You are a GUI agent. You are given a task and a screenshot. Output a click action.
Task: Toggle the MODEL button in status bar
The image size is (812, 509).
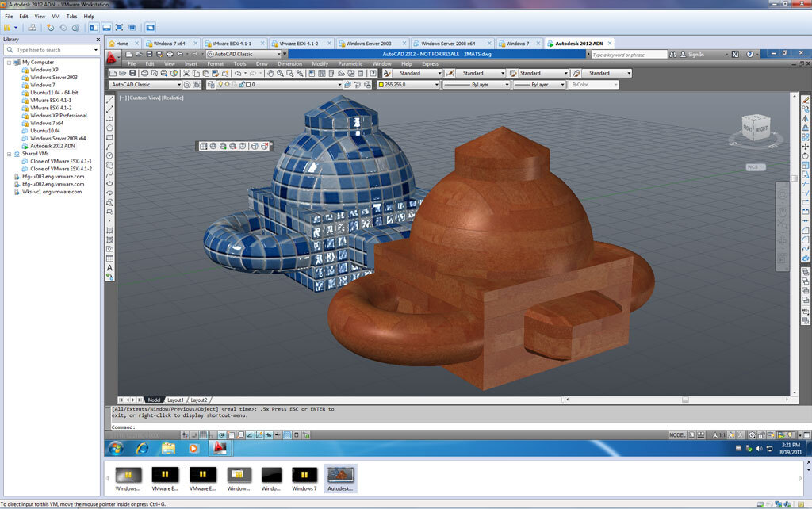pyautogui.click(x=678, y=434)
